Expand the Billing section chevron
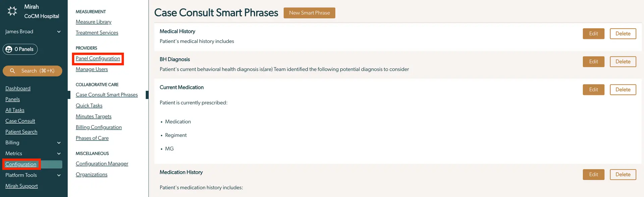Screen dimensions: 644x197 click(x=59, y=142)
